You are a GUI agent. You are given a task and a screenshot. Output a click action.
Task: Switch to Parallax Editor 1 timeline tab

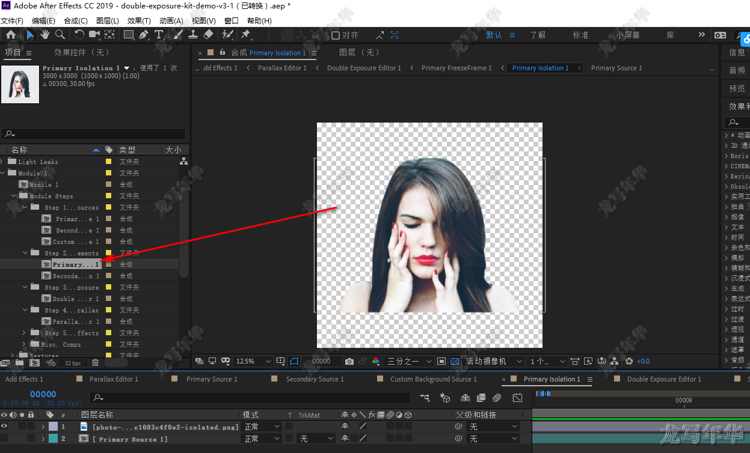113,379
